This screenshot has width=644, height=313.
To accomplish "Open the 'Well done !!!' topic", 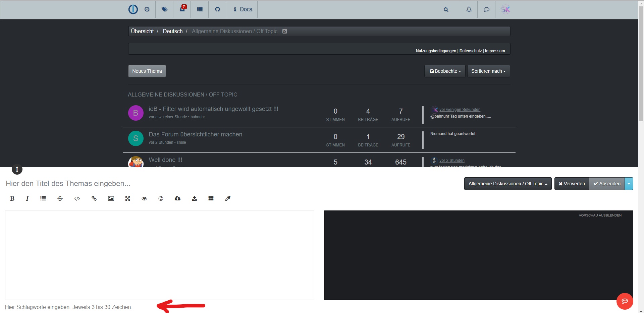I will tap(165, 160).
